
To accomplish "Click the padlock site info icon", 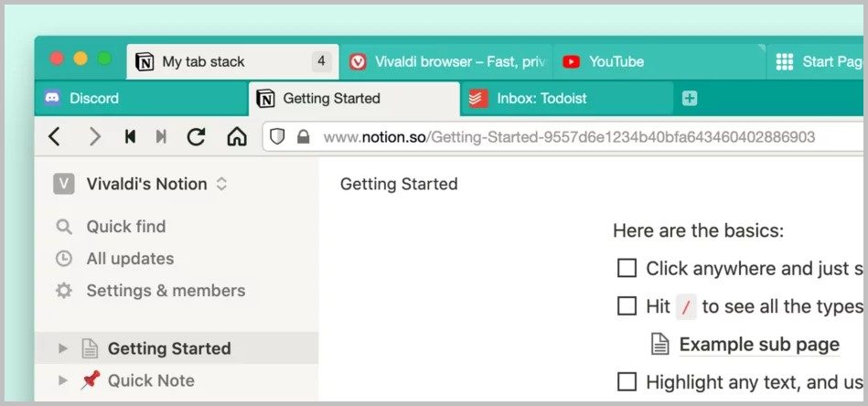I will click(303, 137).
